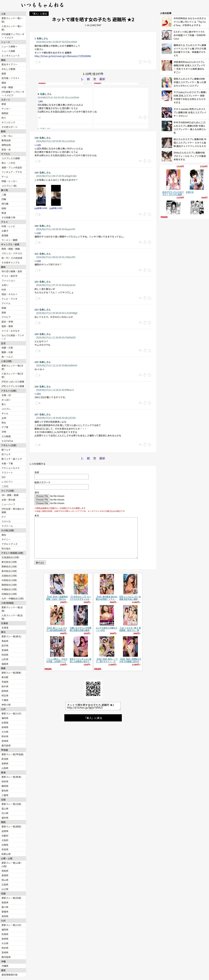Click 前 in the upper pagination
Viewport: 209px width, 980px height.
point(88,79)
